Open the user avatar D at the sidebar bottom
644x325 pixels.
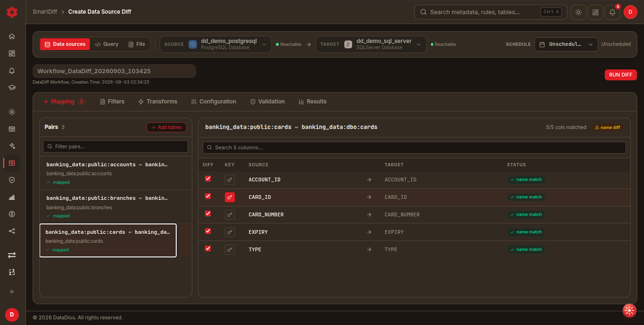(12, 314)
